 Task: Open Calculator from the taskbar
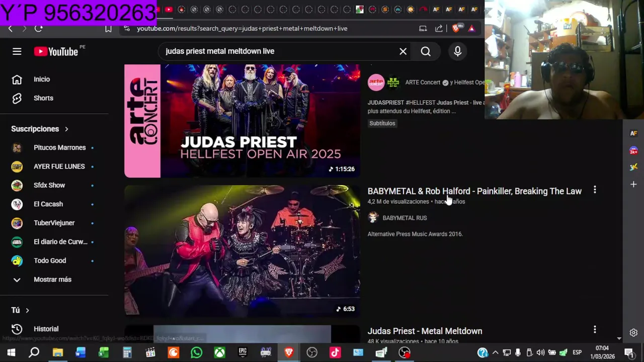tap(127, 352)
